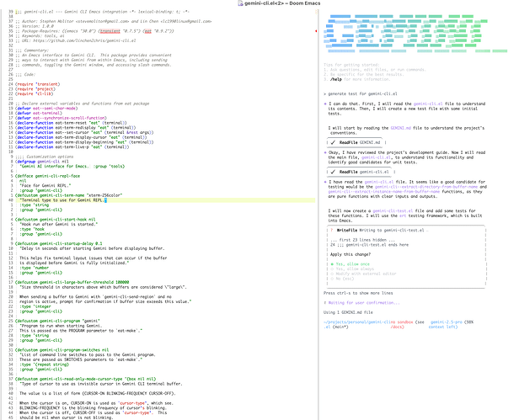This screenshot has width=519, height=420.
Task: Click "Waiting for user confirmation..." status
Action: 364,303
